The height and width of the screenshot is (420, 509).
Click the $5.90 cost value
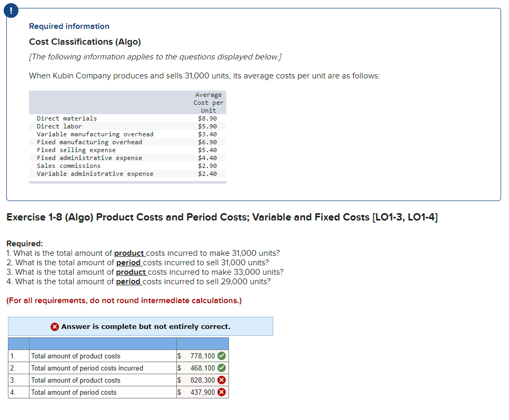pos(207,126)
